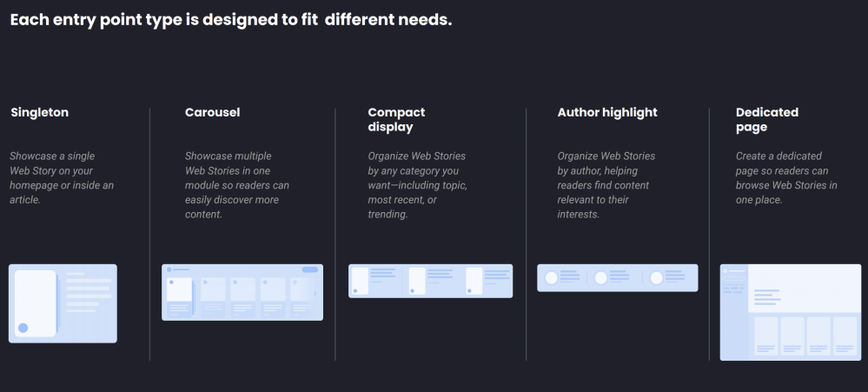868x392 pixels.
Task: Click the Carousel description paragraph
Action: (x=237, y=185)
